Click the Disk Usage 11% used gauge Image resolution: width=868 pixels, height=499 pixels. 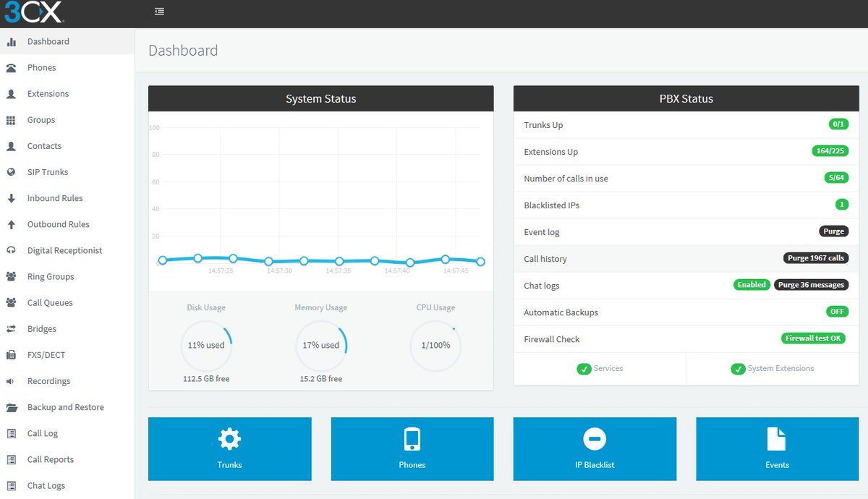tap(206, 346)
